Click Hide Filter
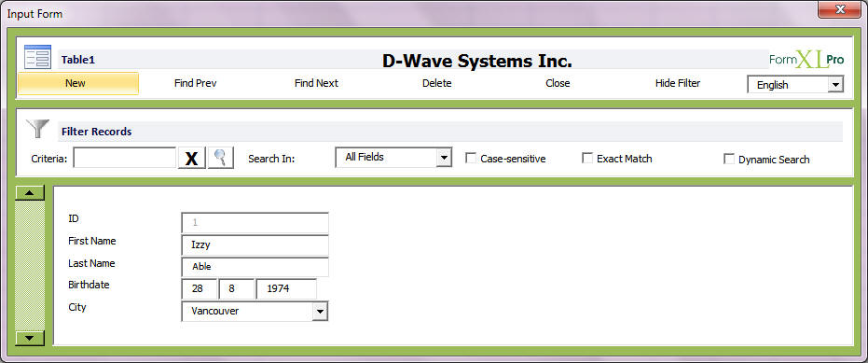 tap(678, 83)
